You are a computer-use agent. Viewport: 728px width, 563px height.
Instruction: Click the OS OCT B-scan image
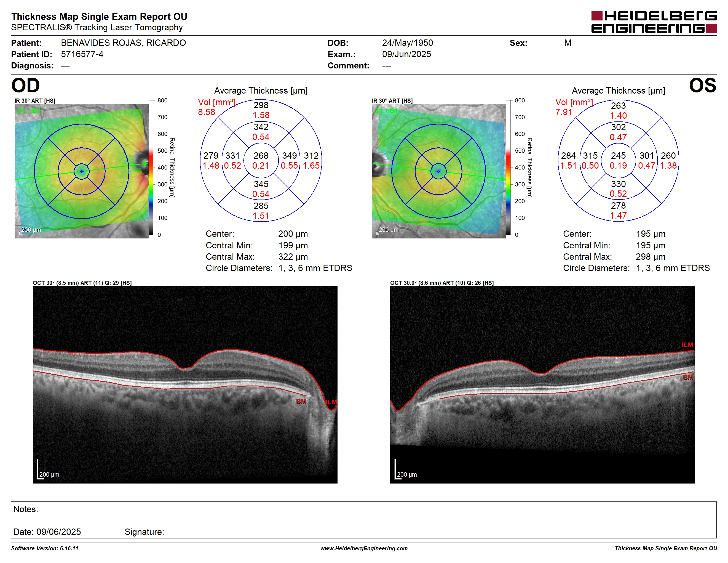542,384
